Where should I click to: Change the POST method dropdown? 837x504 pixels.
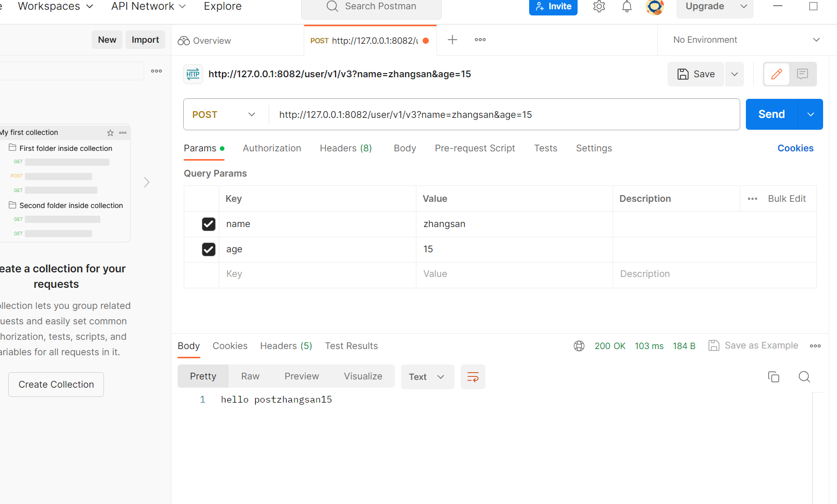click(224, 115)
